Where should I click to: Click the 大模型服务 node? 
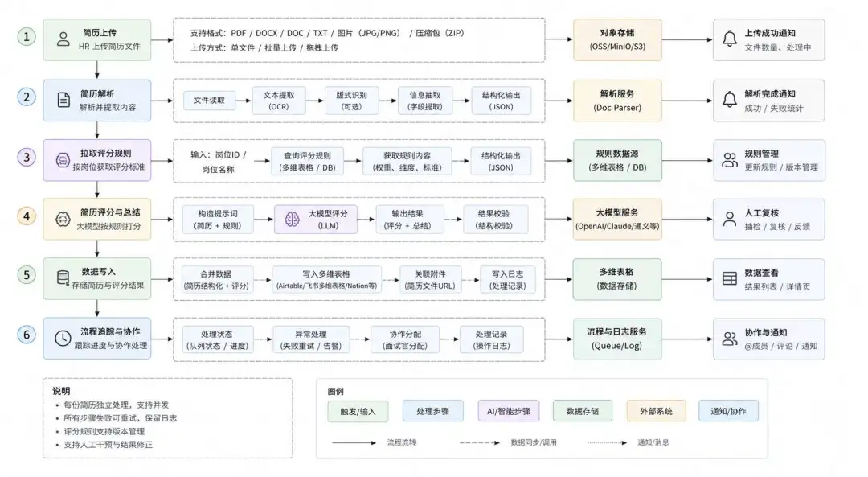[617, 220]
